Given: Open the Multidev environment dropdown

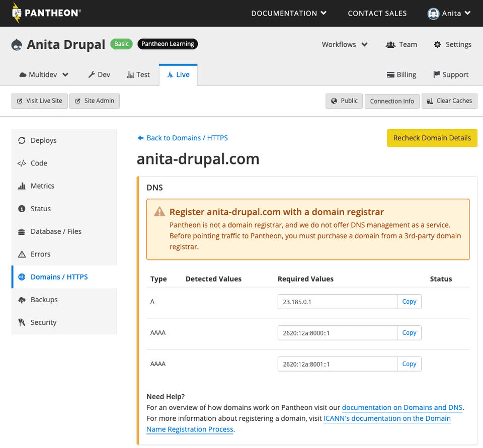Looking at the screenshot, I should tap(44, 75).
